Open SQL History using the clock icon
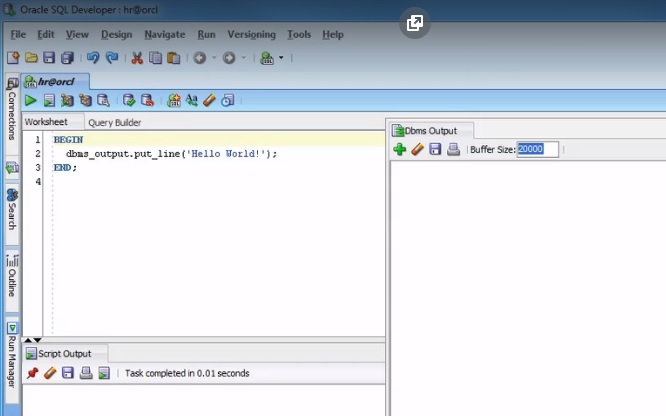 point(228,100)
